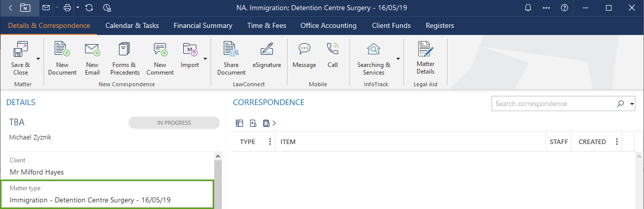Expand the Save & Close dropdown arrow
Image resolution: width=644 pixels, height=209 pixels.
point(38,59)
